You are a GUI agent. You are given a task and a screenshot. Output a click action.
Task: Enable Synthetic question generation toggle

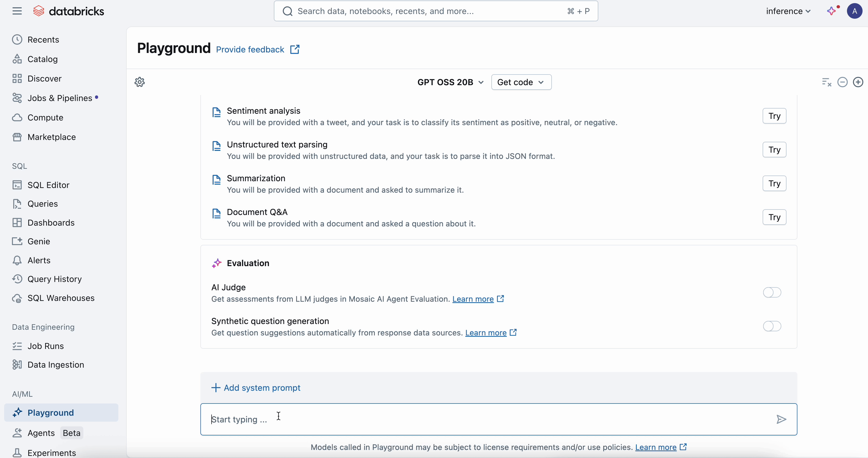point(772,326)
